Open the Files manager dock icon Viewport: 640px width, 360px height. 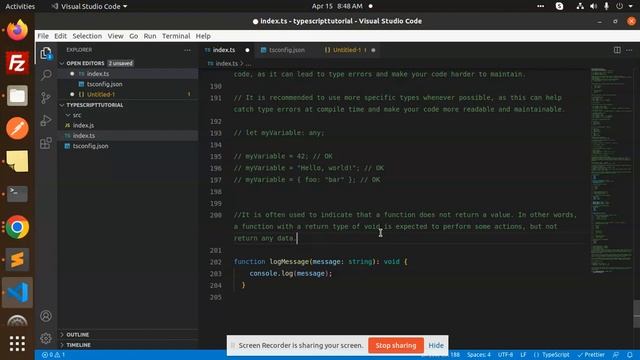[17, 96]
